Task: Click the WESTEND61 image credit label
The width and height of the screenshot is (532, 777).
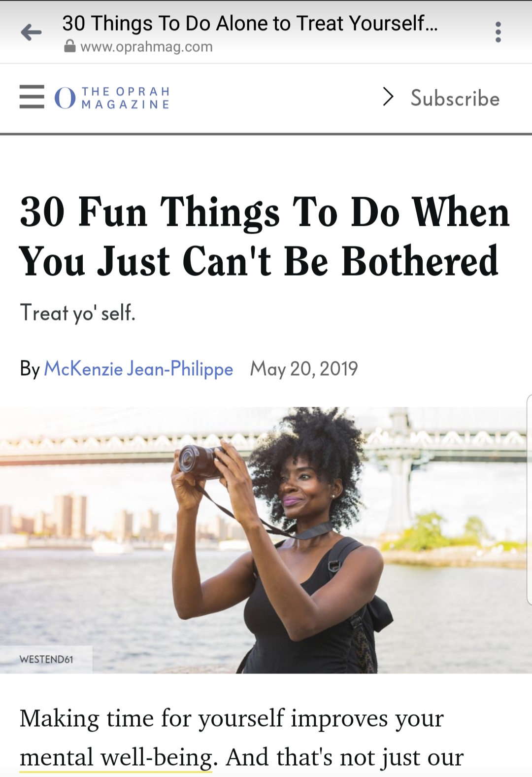Action: (x=46, y=659)
